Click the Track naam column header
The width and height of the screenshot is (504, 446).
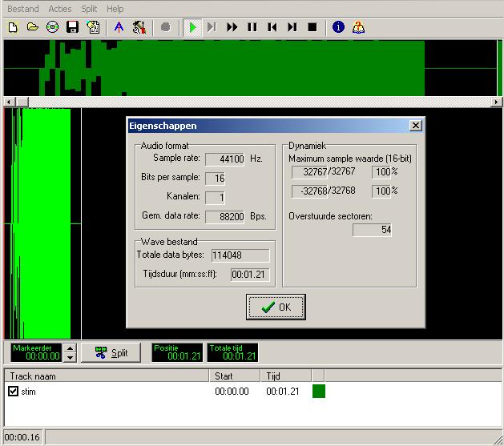107,376
